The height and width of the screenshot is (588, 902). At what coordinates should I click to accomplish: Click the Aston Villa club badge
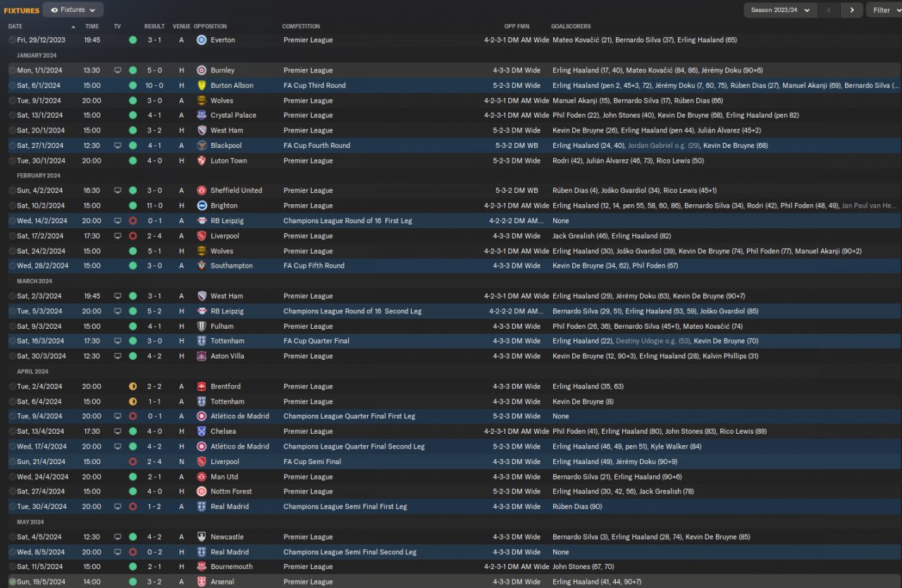point(202,356)
